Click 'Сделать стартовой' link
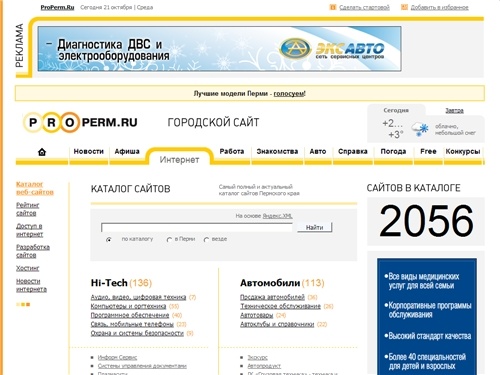This screenshot has width=500, height=375. pyautogui.click(x=364, y=7)
